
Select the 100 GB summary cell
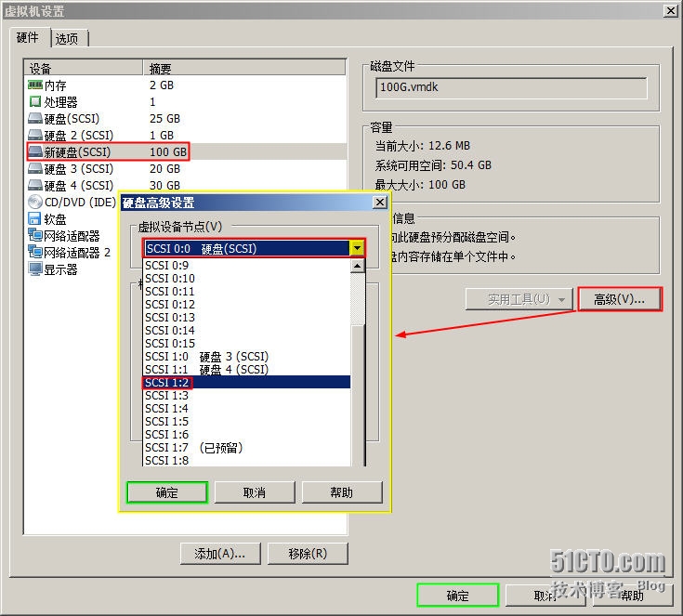click(x=168, y=152)
